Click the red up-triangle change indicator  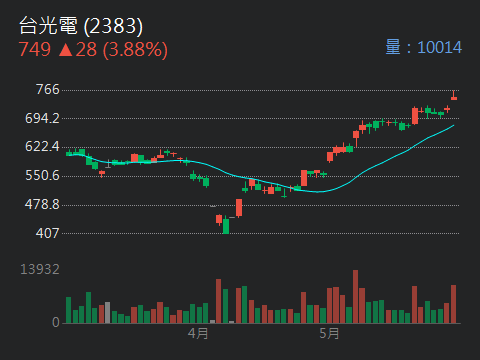(x=66, y=50)
